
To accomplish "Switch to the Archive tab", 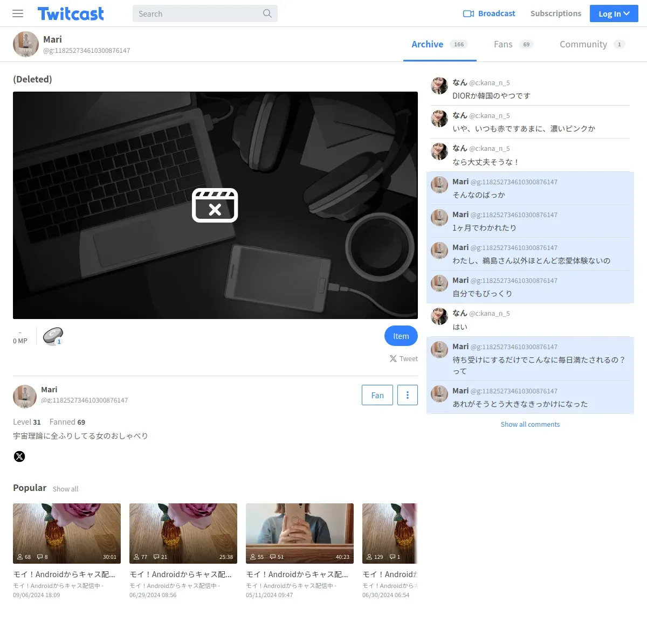I will (439, 44).
